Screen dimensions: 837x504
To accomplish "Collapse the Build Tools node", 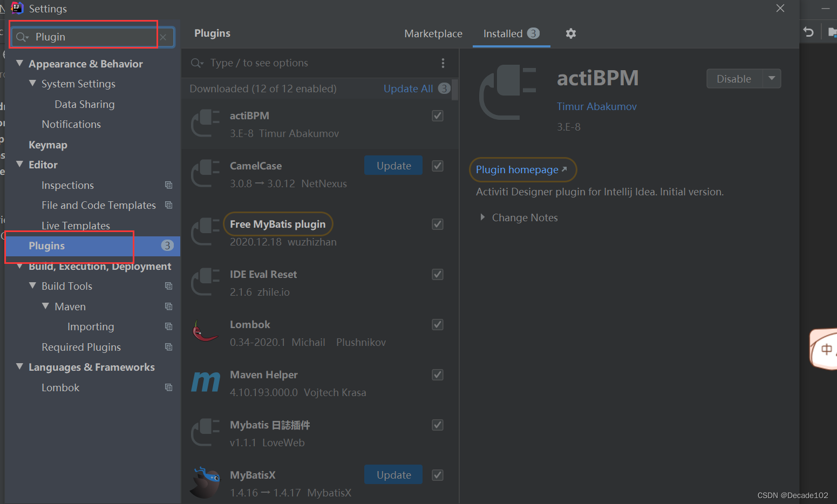I will coord(32,285).
